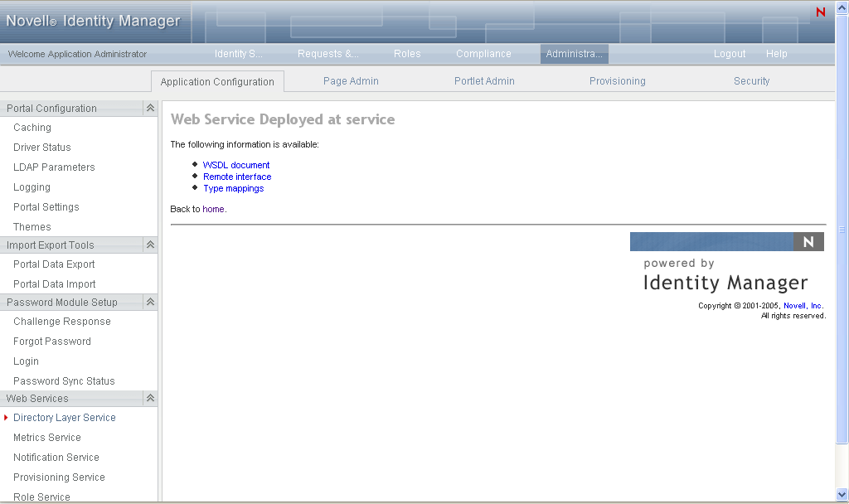Switch to the Page Admin tab

[x=351, y=80]
